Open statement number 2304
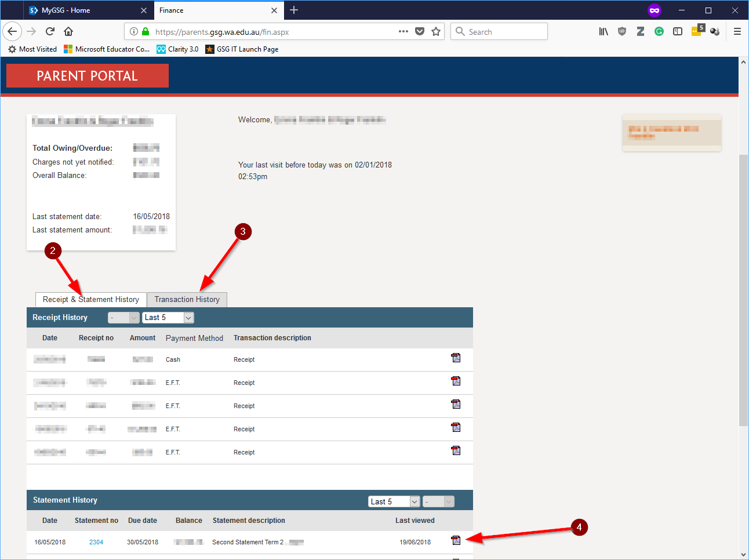Image resolution: width=749 pixels, height=560 pixels. [96, 541]
